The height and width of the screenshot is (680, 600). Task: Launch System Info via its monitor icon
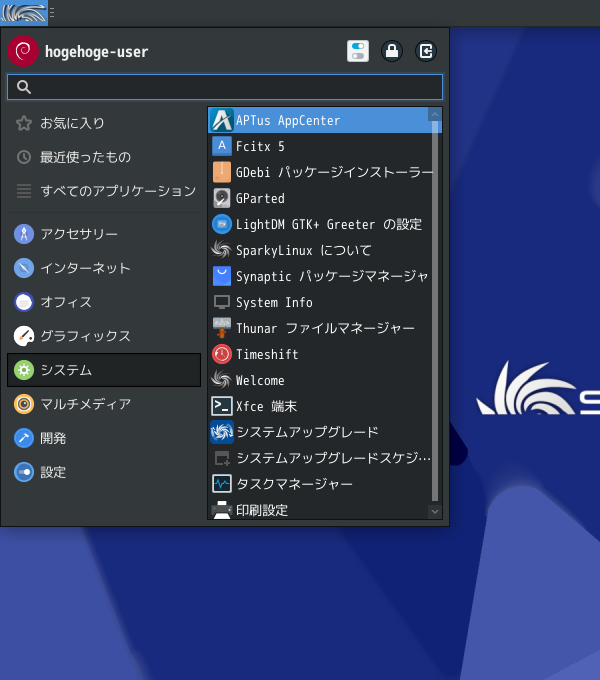pos(222,302)
